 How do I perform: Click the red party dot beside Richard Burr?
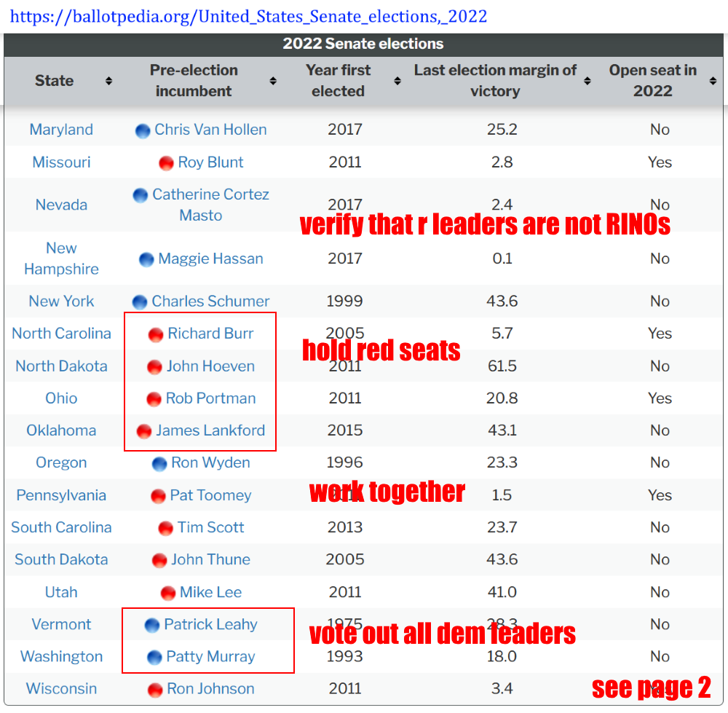click(156, 335)
